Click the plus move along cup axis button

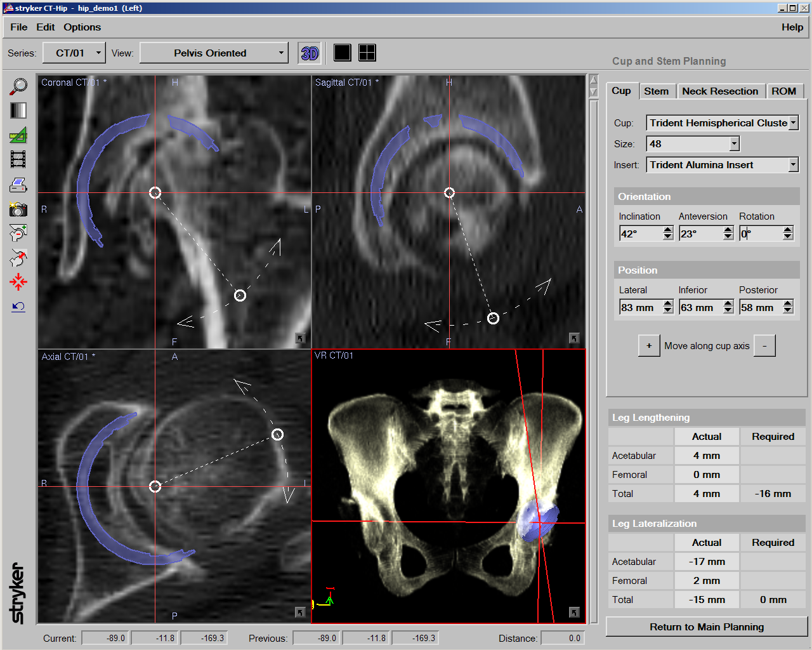click(649, 346)
